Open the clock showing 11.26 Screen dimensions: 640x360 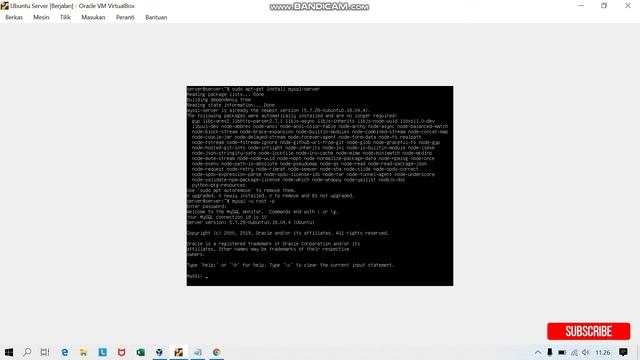[x=602, y=352]
